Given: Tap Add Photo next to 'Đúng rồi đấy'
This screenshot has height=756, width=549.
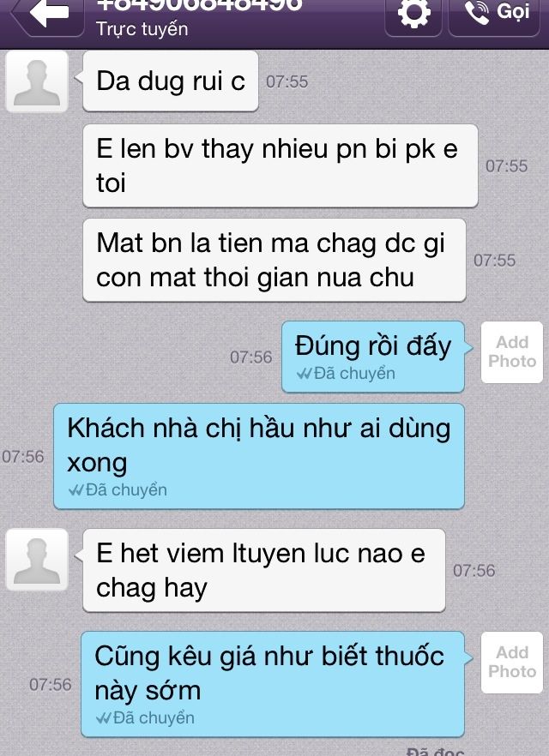Looking at the screenshot, I should click(x=512, y=352).
